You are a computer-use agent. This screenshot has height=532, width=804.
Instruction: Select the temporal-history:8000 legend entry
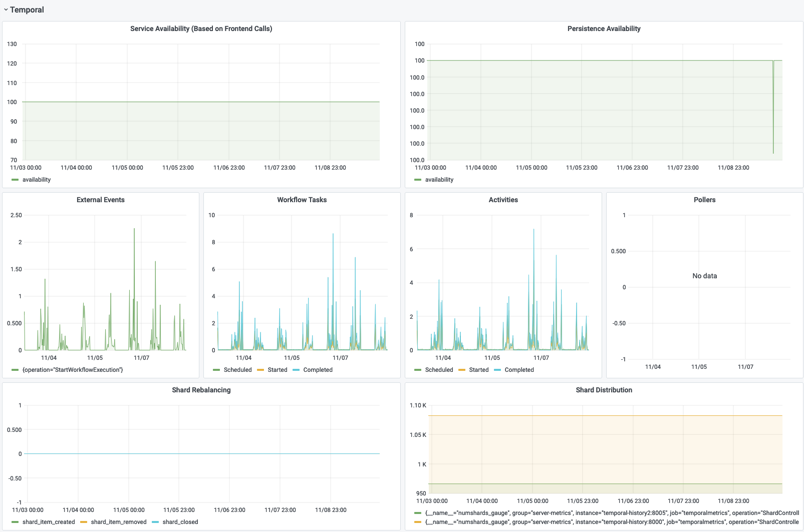coord(612,522)
